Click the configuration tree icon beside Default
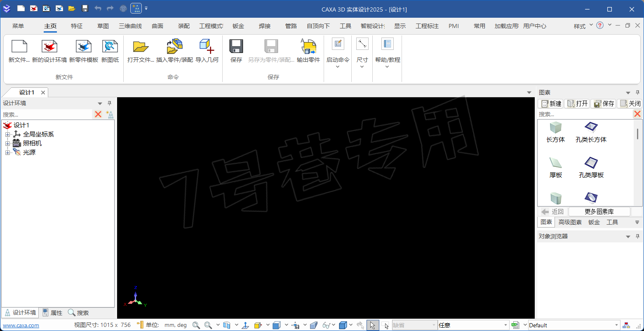 (626, 325)
